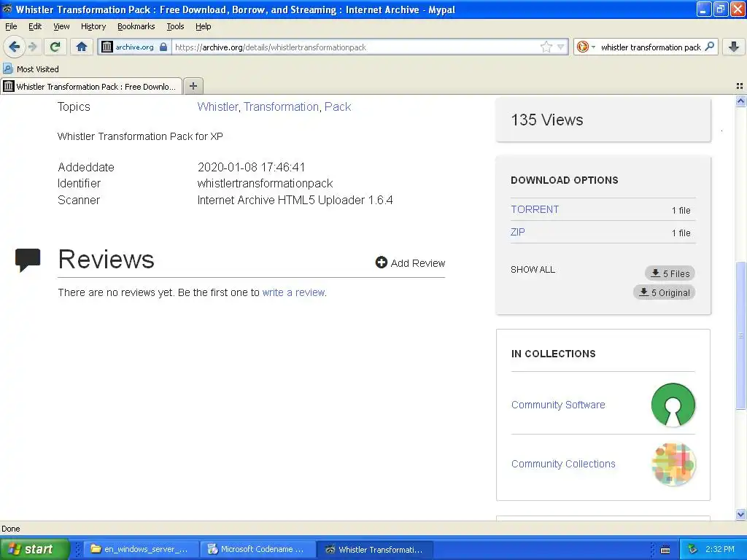This screenshot has height=560, width=747.
Task: Click the Add Review plus icon
Action: (x=381, y=262)
